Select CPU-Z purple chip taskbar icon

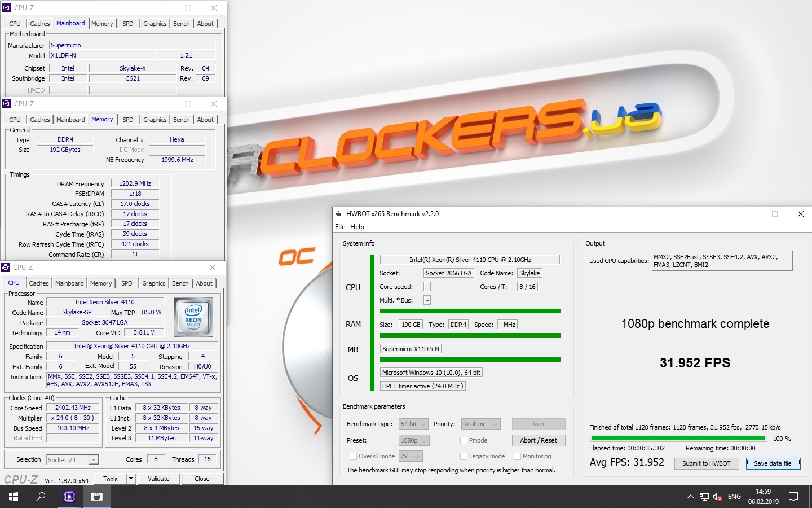pos(69,497)
